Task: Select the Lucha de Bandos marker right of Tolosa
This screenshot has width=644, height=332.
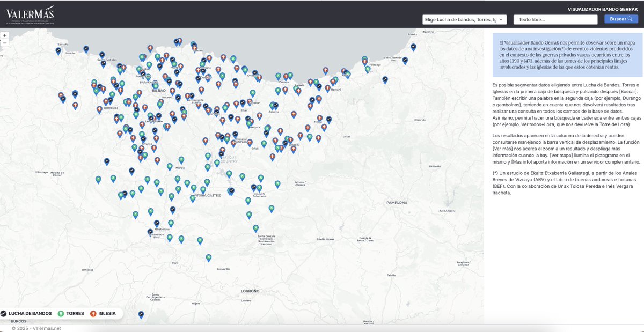Action: click(329, 120)
